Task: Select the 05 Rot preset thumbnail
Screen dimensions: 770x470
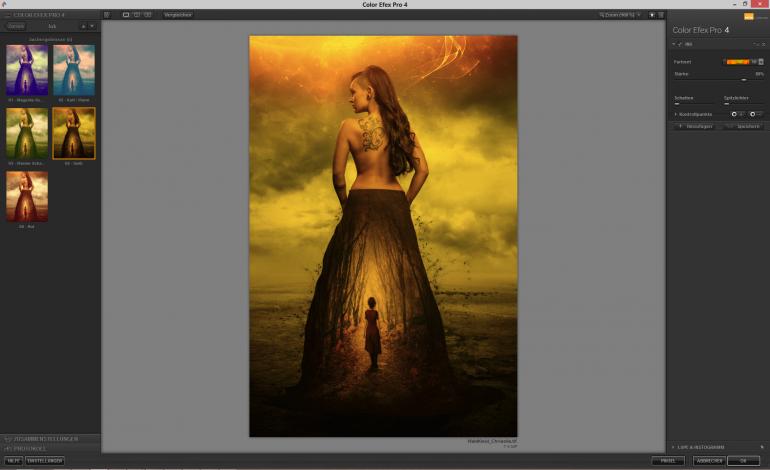Action: pos(27,196)
